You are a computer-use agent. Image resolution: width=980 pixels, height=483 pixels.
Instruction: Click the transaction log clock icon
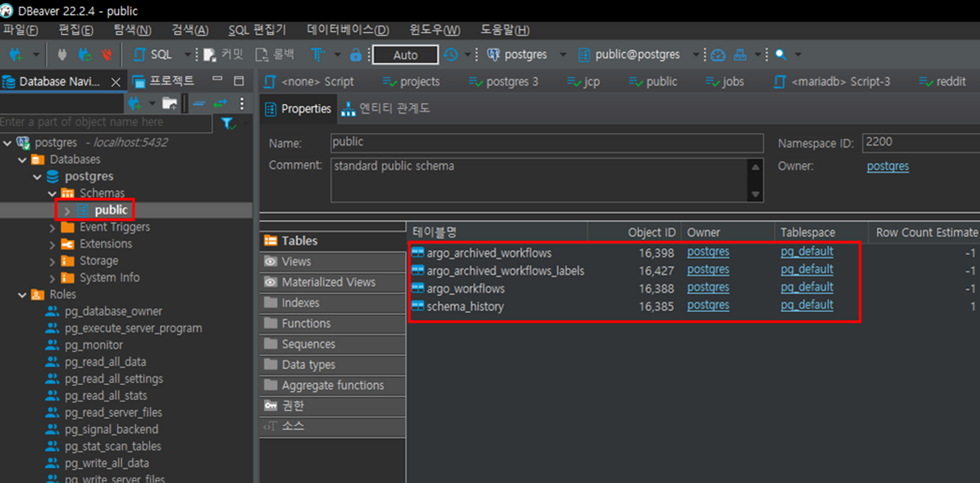450,54
